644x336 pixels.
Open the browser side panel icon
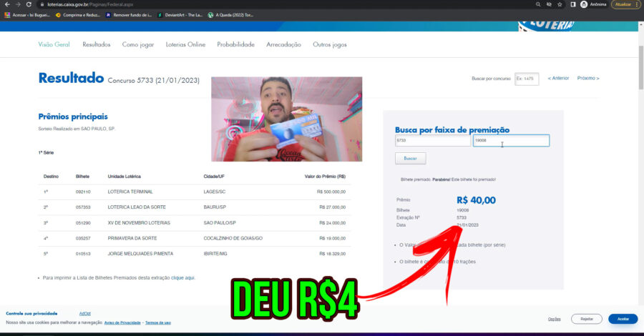[x=573, y=4]
